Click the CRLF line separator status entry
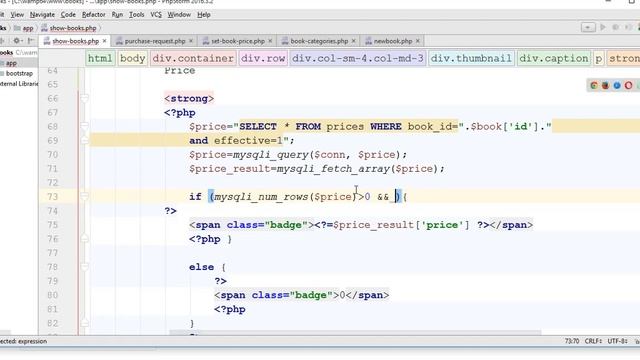The image size is (640, 360). [593, 341]
